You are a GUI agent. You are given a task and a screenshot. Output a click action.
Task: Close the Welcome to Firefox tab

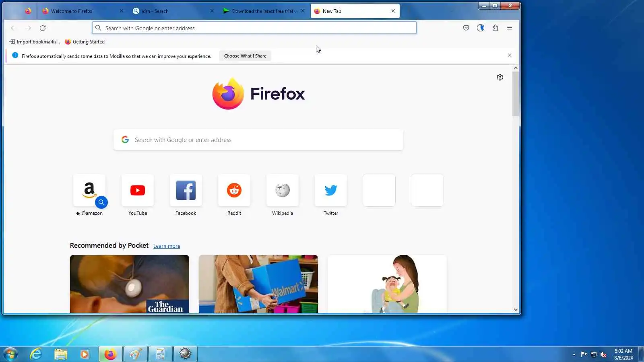[x=122, y=11]
